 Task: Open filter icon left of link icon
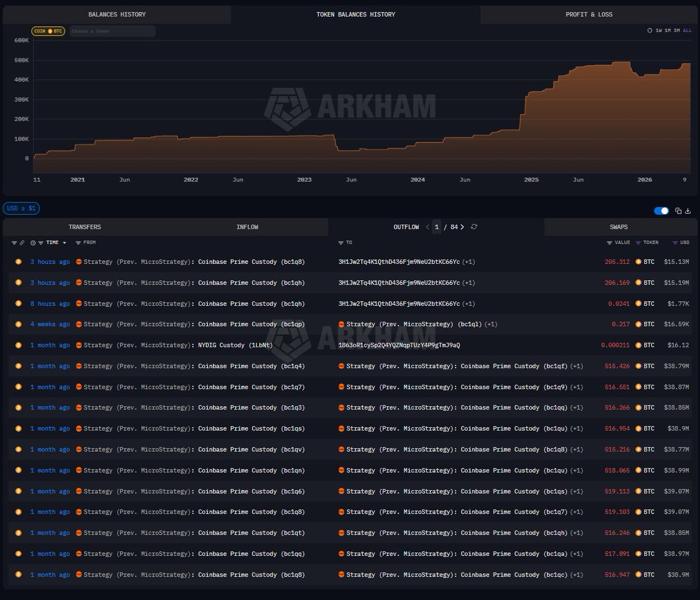14,243
